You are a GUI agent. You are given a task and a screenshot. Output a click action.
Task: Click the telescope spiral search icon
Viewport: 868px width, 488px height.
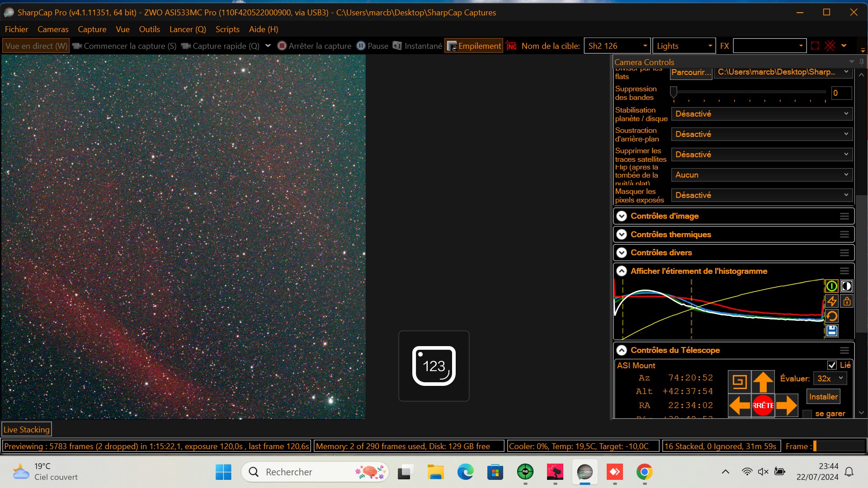click(739, 382)
